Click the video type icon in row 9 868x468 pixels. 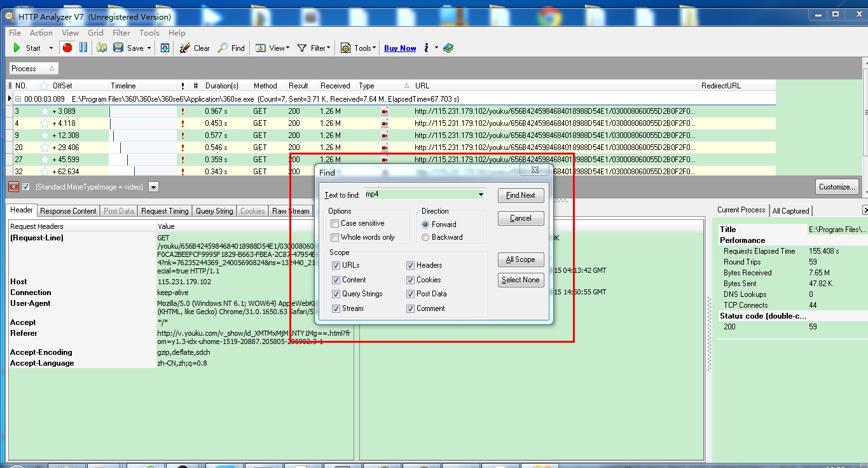(x=385, y=135)
